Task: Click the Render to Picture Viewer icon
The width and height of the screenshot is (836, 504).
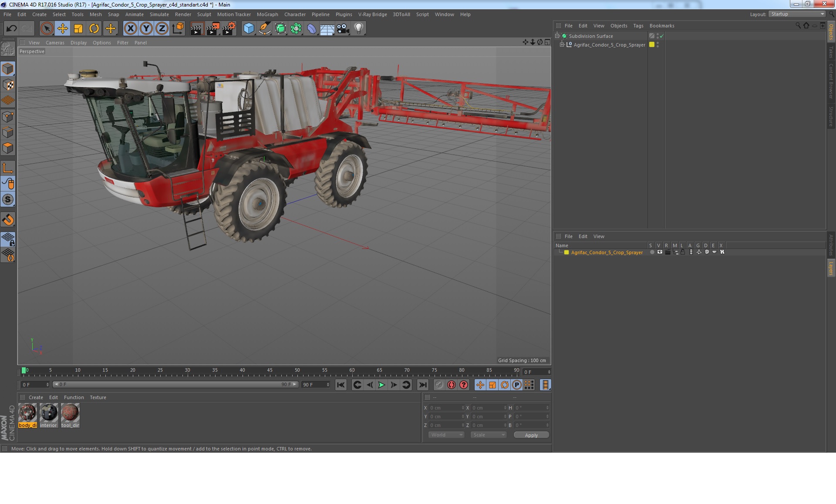Action: tap(213, 29)
